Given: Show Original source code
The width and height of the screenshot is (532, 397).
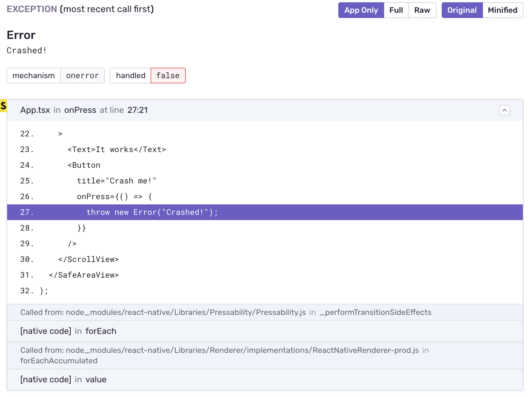Looking at the screenshot, I should click(x=462, y=10).
